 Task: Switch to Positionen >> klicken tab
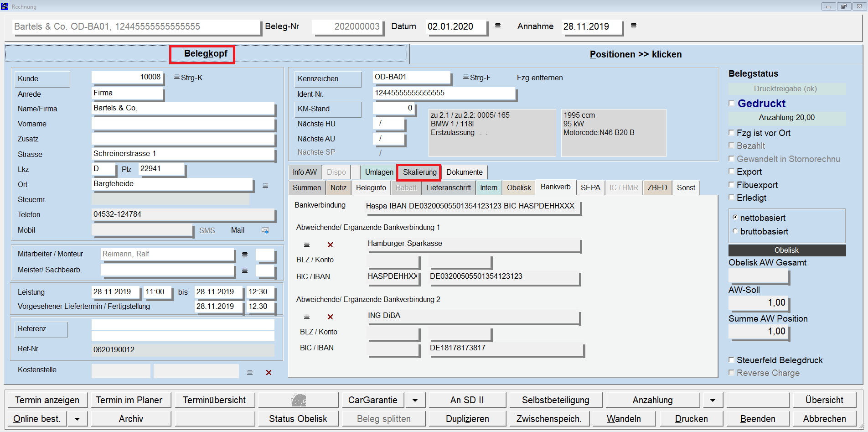pos(635,54)
